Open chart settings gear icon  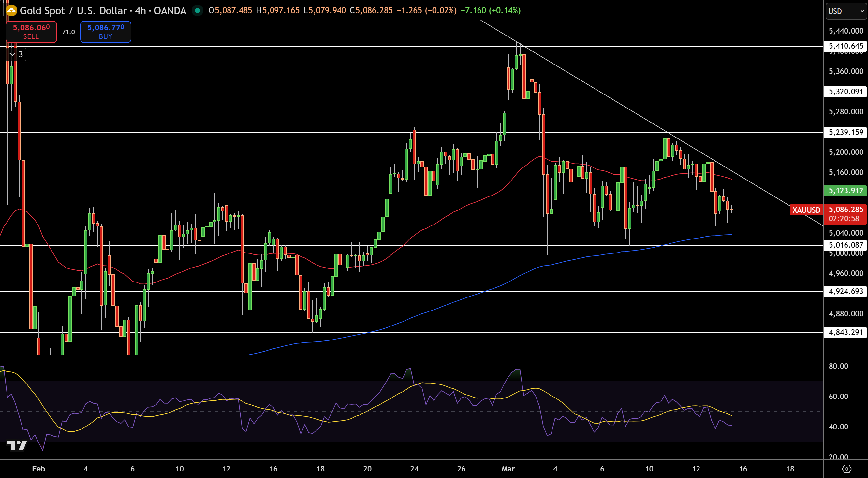tap(846, 469)
